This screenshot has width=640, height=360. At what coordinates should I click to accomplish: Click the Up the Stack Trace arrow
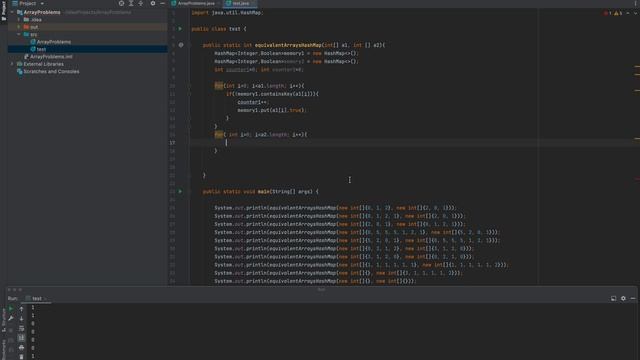(21, 309)
